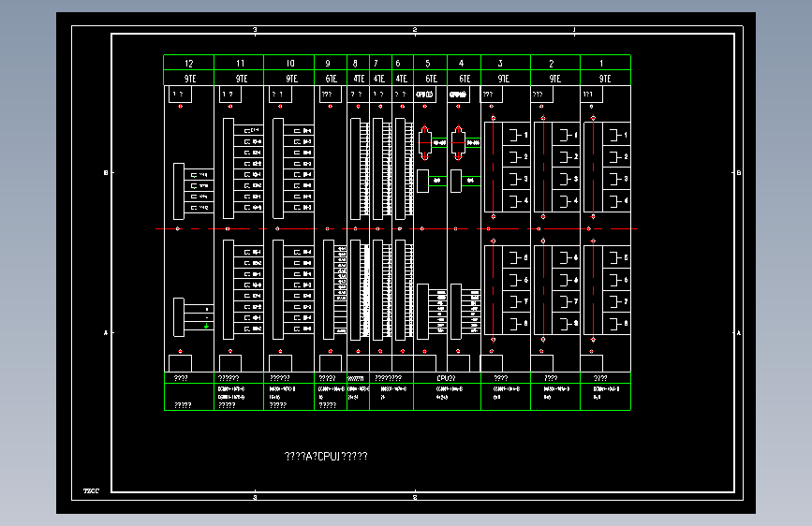
Task: Click zone number 2 on the top border
Action: pyautogui.click(x=415, y=30)
